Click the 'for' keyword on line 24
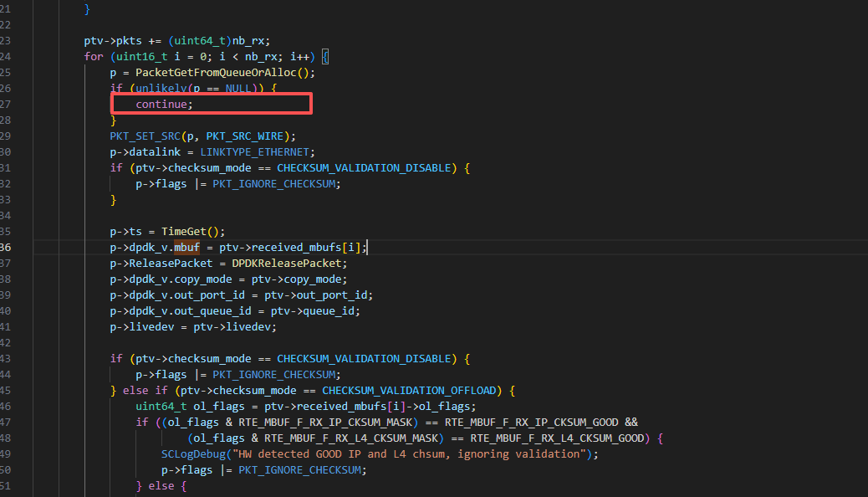This screenshot has height=497, width=868. [94, 57]
